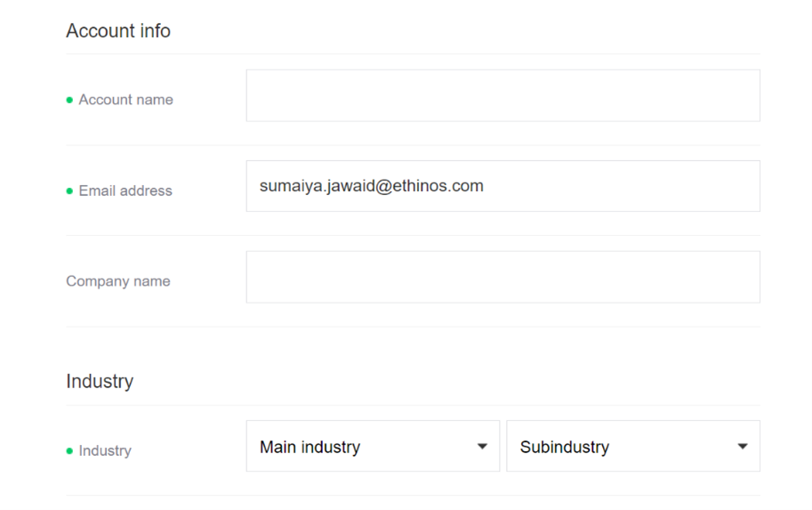The image size is (812, 510).
Task: Click the green dot beside the Industry label
Action: (70, 451)
